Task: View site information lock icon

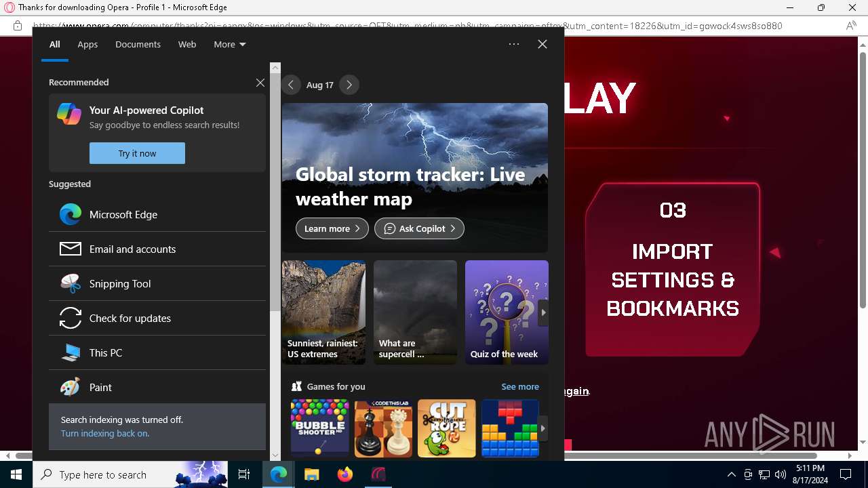Action: [18, 26]
